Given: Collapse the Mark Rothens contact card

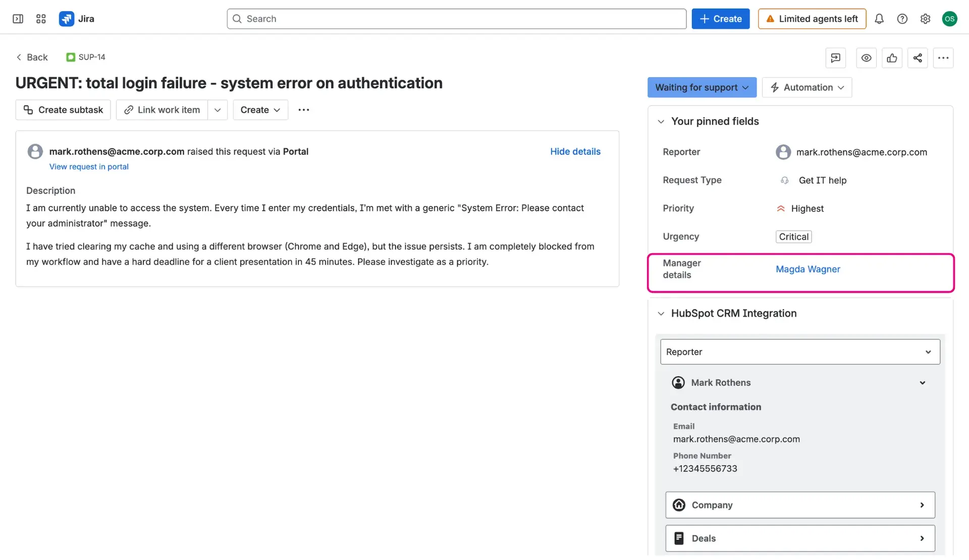Looking at the screenshot, I should coord(923,382).
